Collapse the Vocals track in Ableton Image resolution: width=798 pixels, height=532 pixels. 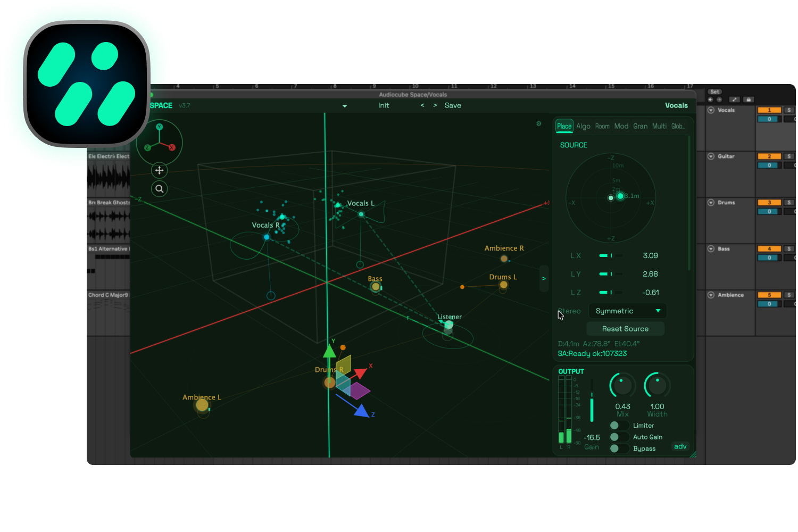(711, 110)
